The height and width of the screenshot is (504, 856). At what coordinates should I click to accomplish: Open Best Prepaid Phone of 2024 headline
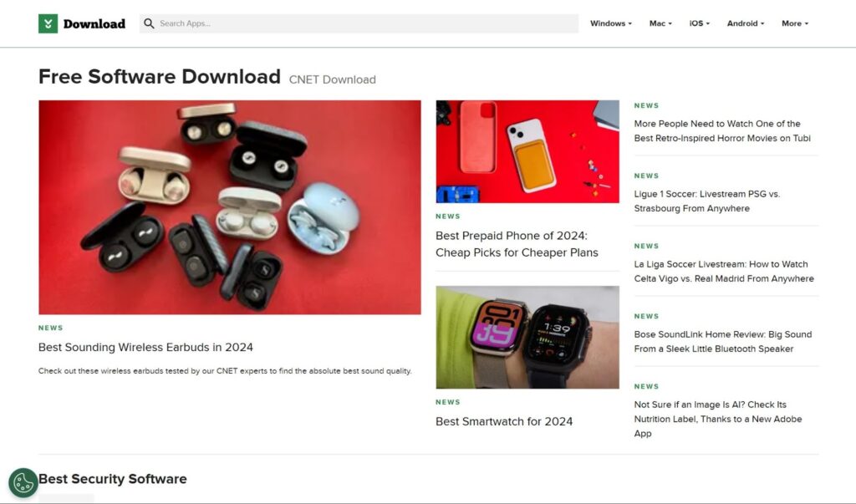[517, 244]
